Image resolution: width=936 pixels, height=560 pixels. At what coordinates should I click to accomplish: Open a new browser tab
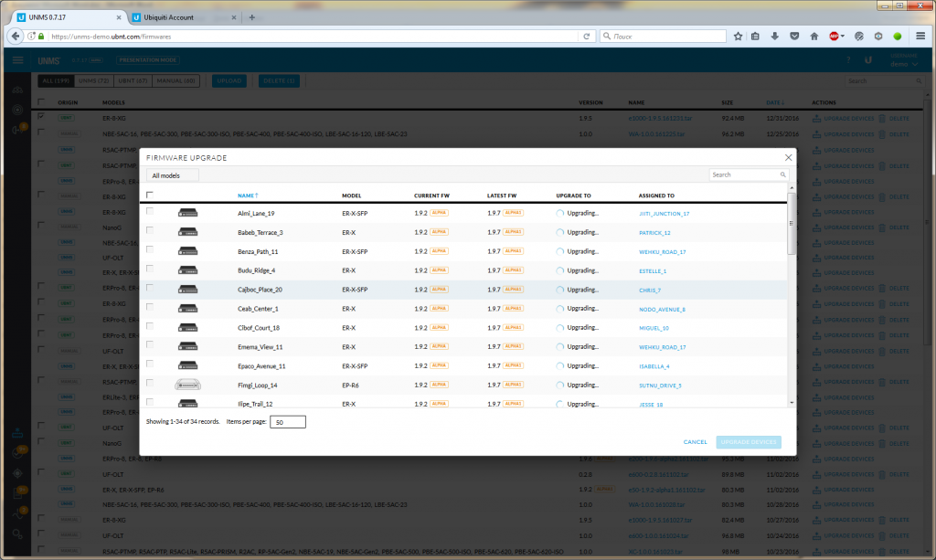[x=251, y=16]
